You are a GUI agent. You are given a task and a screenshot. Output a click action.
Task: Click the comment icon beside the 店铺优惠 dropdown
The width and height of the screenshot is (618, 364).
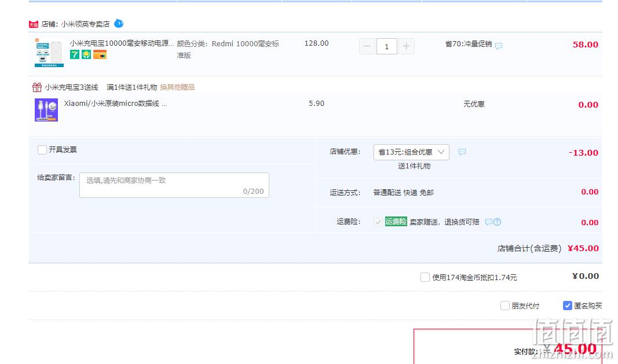pyautogui.click(x=462, y=152)
